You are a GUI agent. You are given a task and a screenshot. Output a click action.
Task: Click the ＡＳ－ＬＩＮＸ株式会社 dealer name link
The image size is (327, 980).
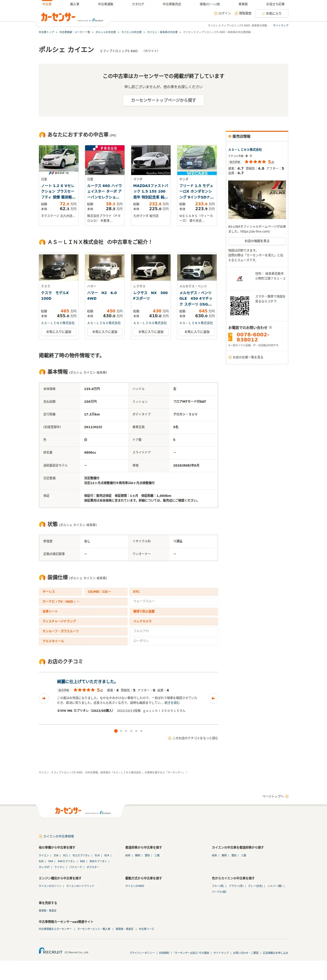click(x=245, y=150)
